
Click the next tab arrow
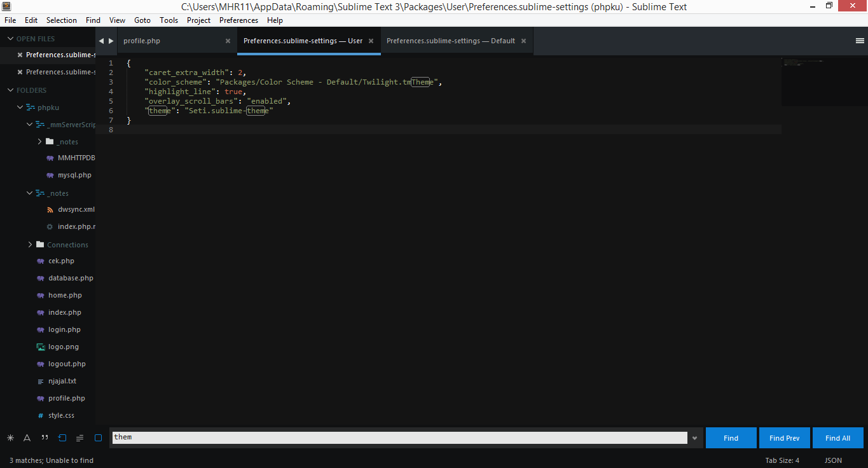111,41
